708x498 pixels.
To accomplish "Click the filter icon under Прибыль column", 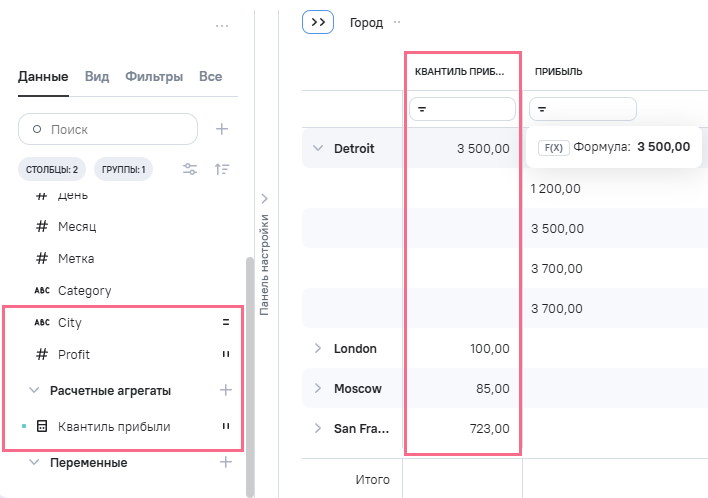I will [542, 109].
